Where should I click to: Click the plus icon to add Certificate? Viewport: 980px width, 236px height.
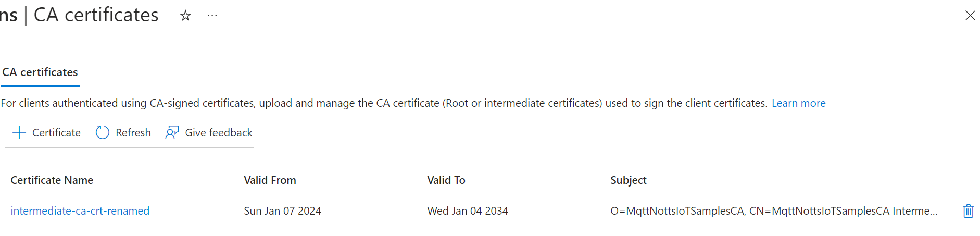[19, 133]
